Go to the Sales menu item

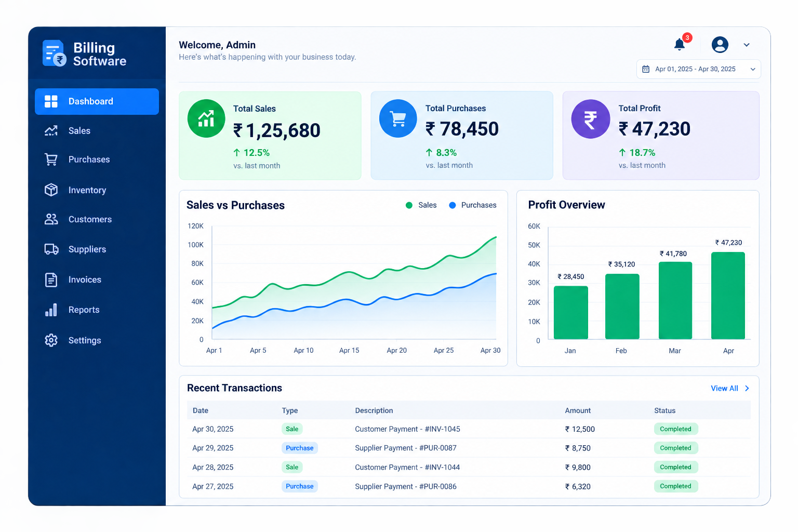pos(97,131)
